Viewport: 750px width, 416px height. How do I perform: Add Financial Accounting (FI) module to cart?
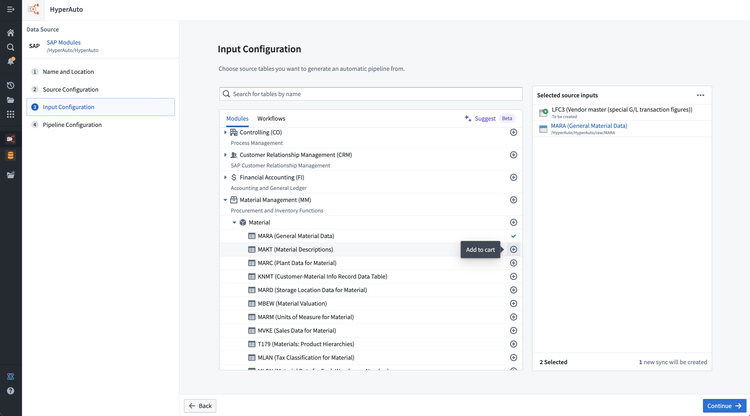513,177
